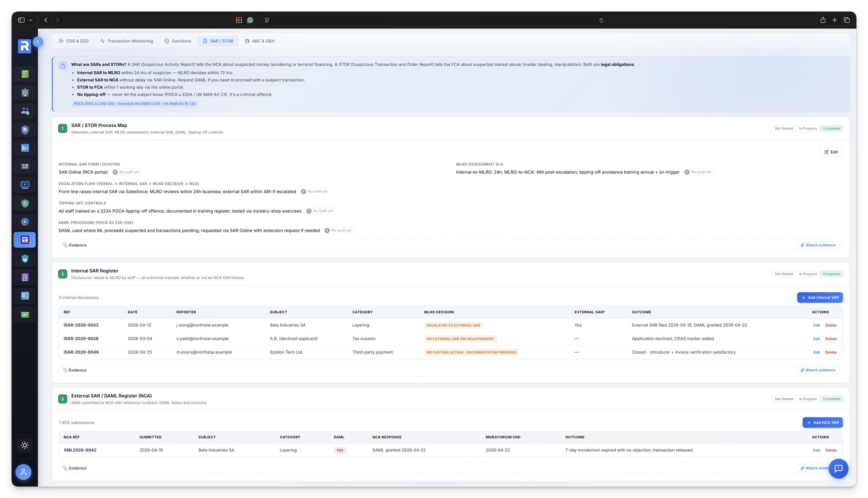
Task: Open the user profile avatar button
Action: [23, 472]
